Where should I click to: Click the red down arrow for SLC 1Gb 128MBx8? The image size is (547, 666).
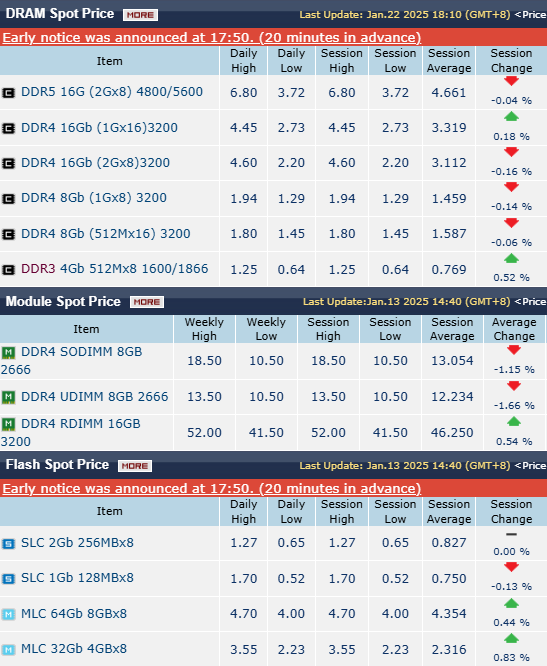coord(511,567)
